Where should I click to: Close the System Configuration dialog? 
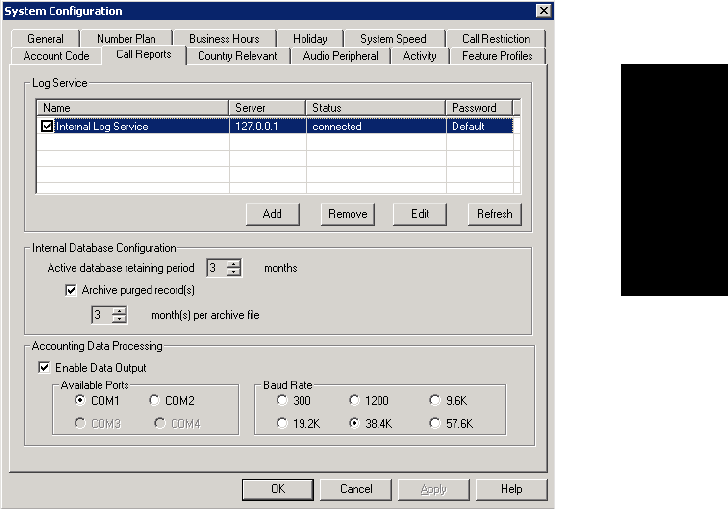pyautogui.click(x=543, y=11)
